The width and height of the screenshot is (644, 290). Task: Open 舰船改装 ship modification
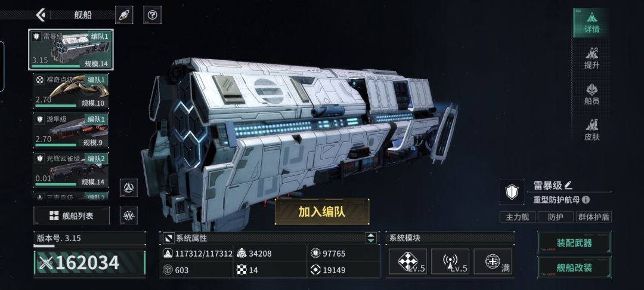click(x=574, y=267)
